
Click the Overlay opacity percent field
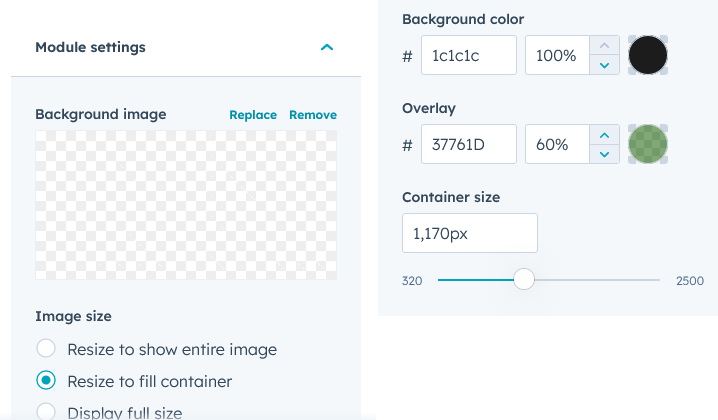(557, 145)
